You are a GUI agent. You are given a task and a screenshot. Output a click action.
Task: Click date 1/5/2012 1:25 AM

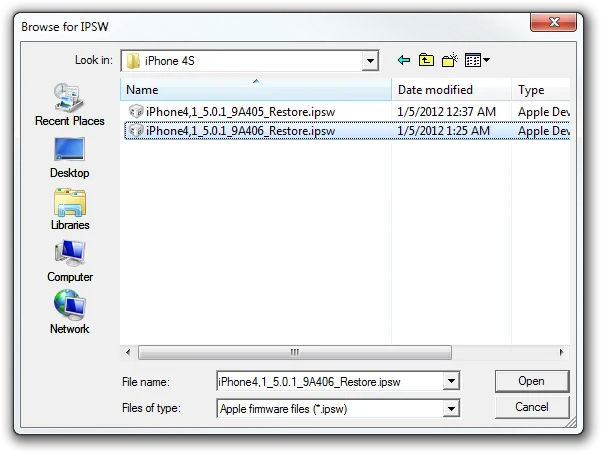pos(443,131)
